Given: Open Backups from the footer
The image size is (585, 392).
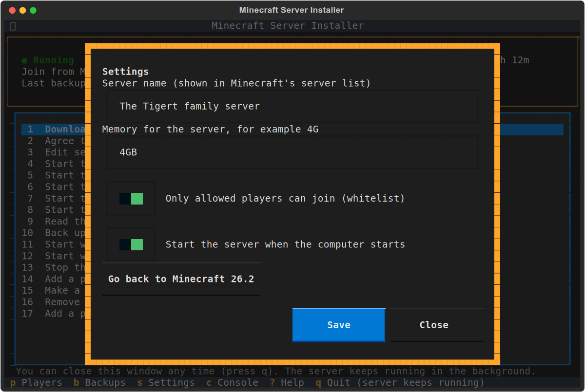Looking at the screenshot, I should (99, 383).
